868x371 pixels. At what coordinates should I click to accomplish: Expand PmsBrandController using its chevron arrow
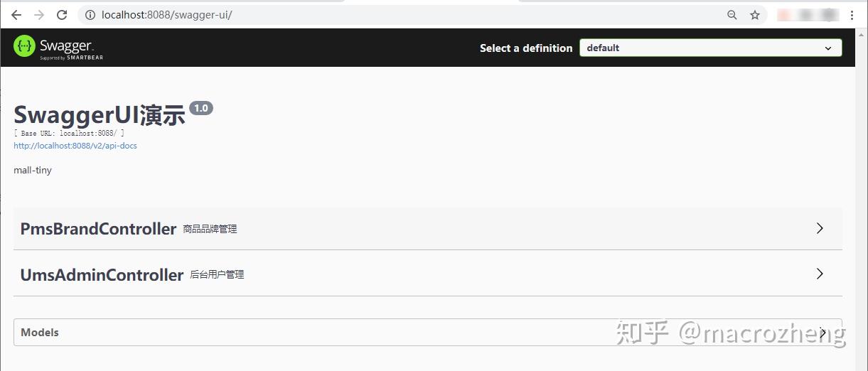[820, 228]
